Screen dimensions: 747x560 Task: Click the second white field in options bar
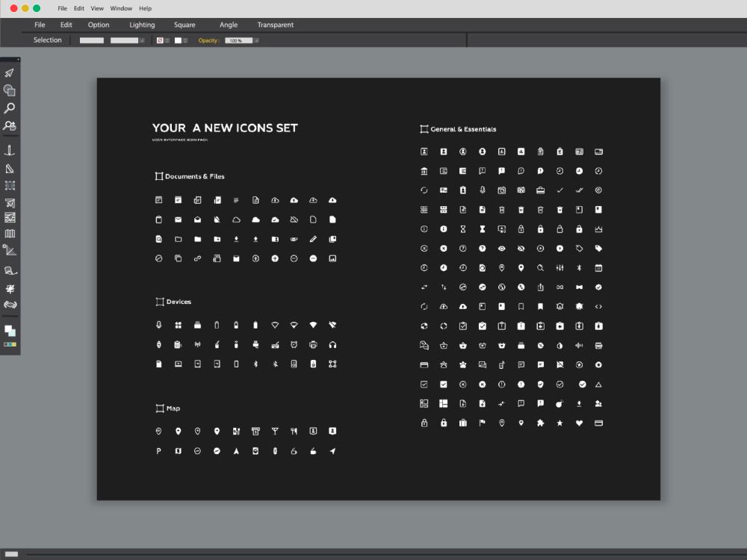point(124,40)
